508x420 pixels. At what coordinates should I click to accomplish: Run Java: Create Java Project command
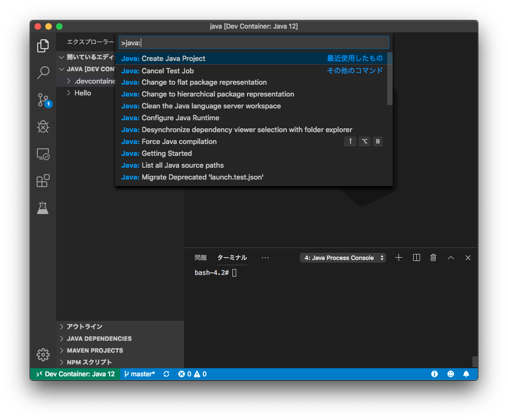[251, 59]
